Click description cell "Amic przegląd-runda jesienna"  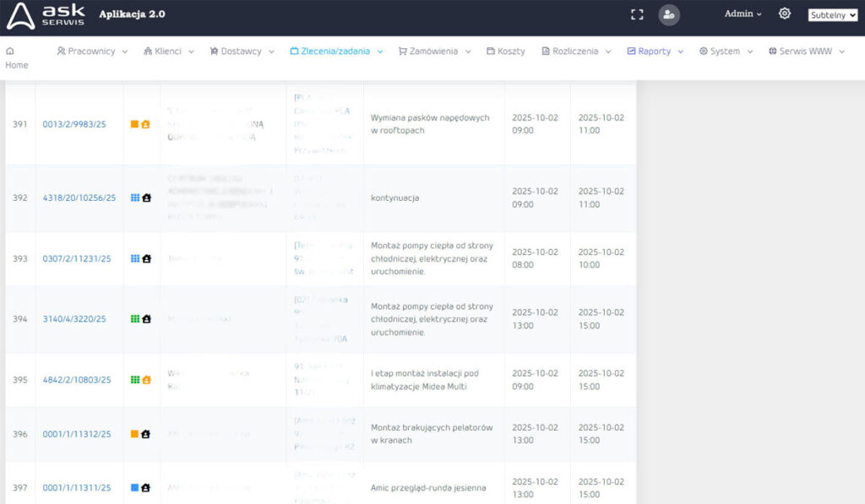(428, 487)
